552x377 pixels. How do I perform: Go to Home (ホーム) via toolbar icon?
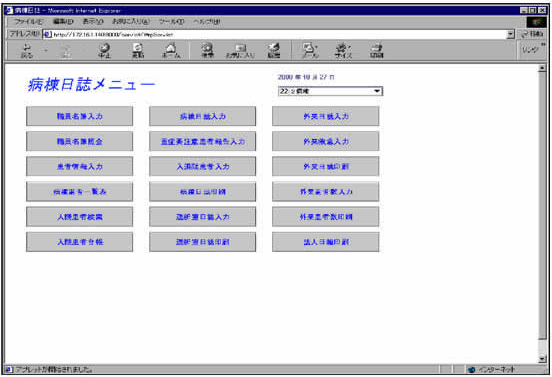click(171, 51)
